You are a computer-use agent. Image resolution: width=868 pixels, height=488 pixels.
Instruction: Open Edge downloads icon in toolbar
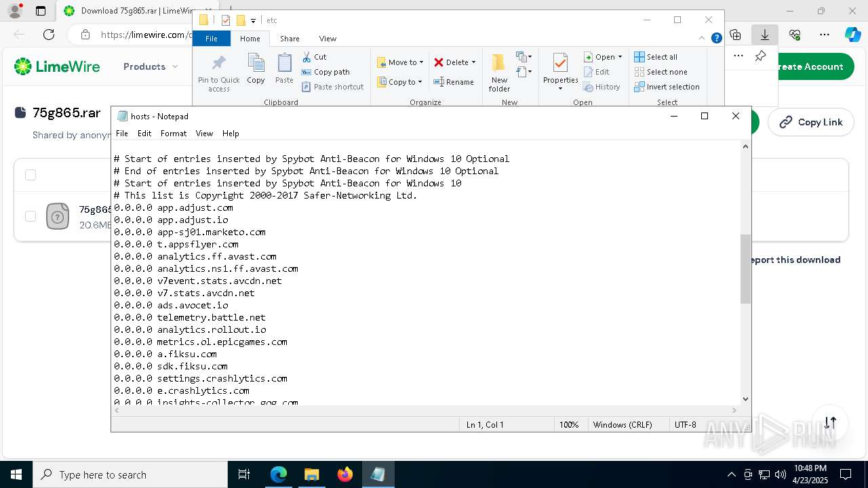coord(765,35)
